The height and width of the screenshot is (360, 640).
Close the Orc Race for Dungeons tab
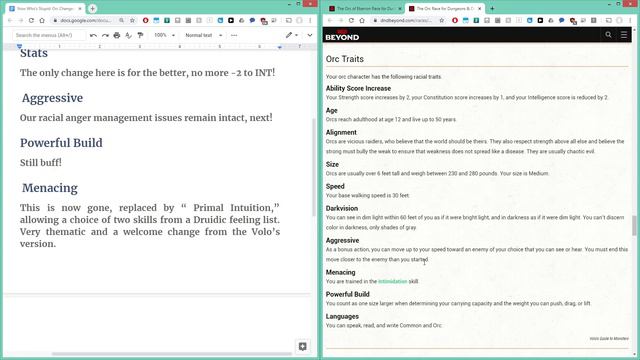[x=480, y=8]
